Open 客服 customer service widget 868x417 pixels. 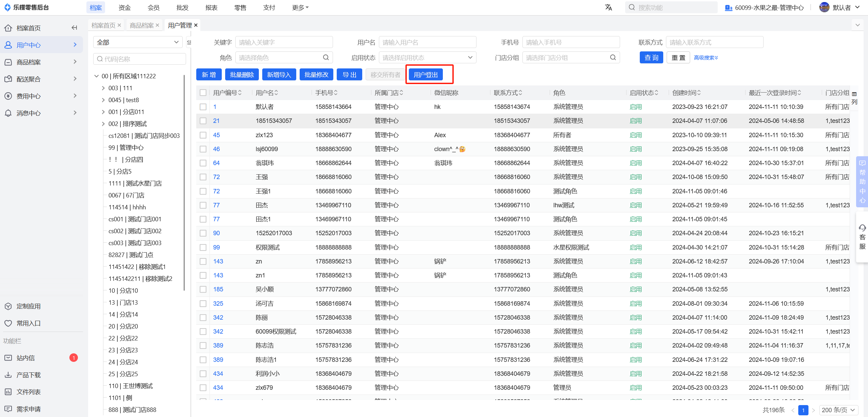coord(862,237)
